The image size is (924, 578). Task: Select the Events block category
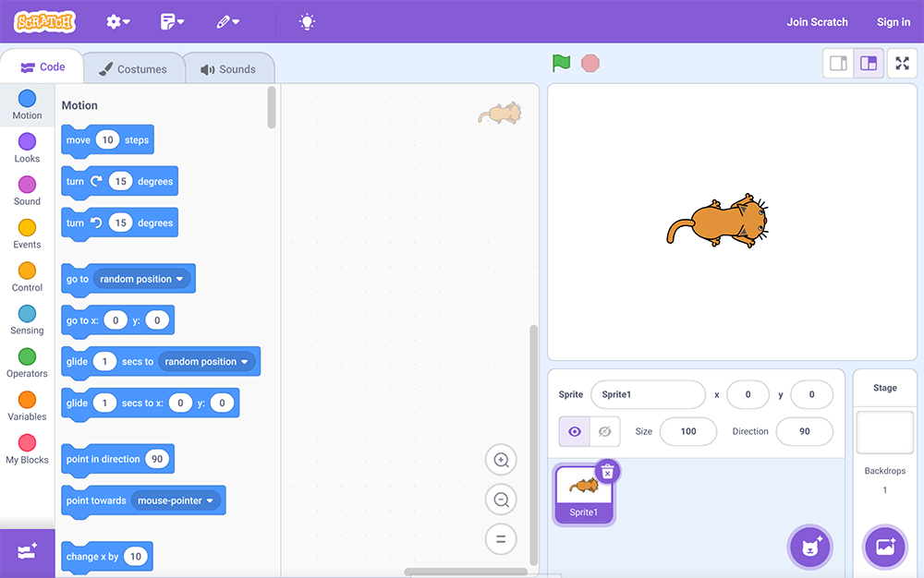(x=27, y=234)
